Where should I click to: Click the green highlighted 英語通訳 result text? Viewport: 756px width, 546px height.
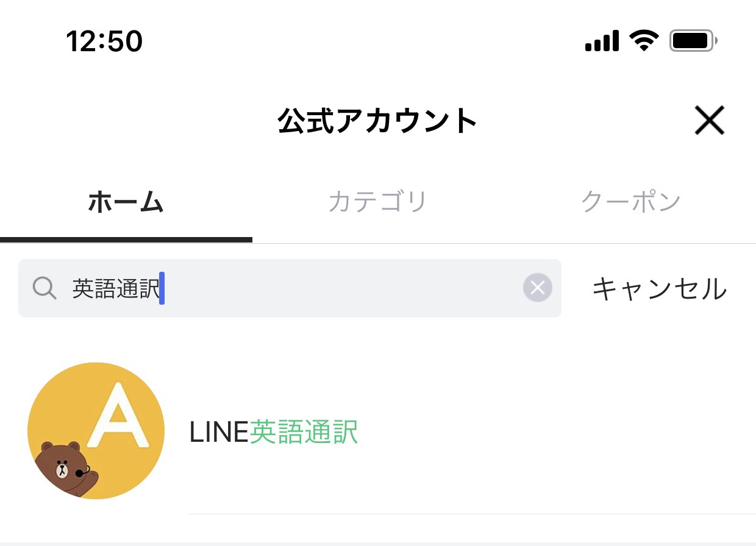(304, 432)
